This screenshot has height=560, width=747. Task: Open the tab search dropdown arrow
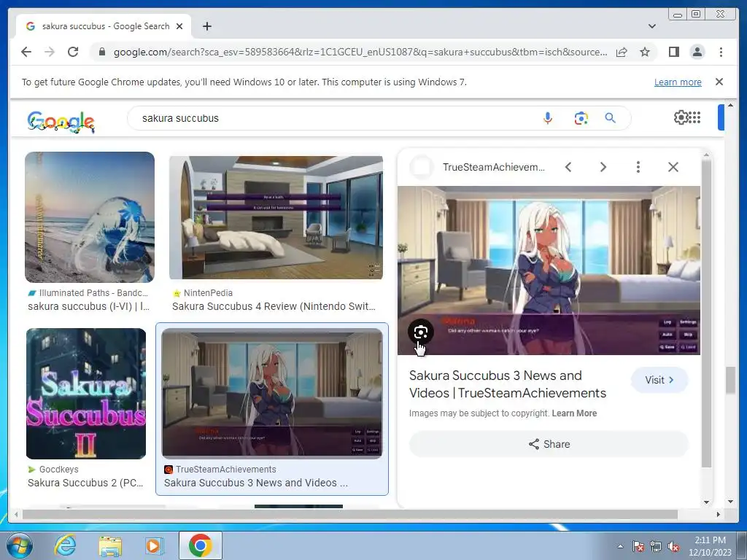651,26
